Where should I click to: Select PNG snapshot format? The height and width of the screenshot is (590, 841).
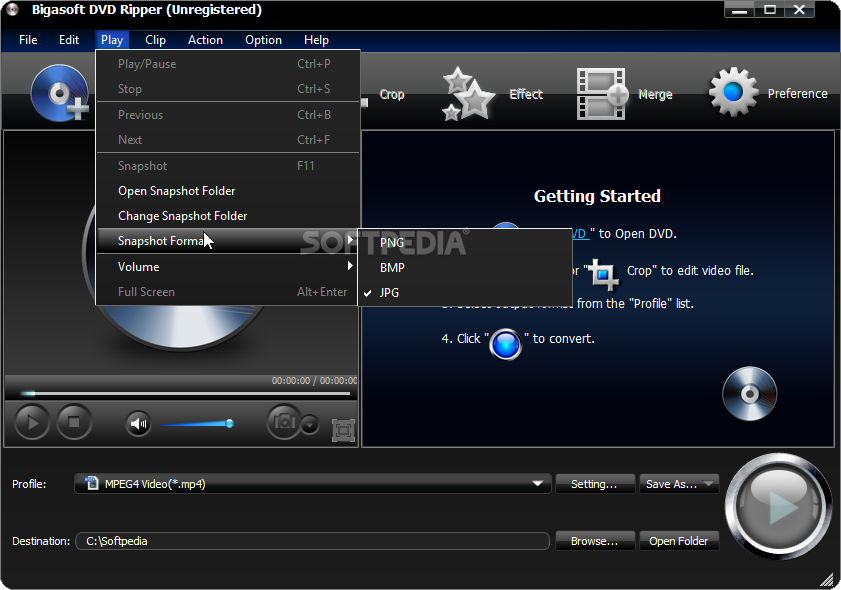[x=466, y=242]
